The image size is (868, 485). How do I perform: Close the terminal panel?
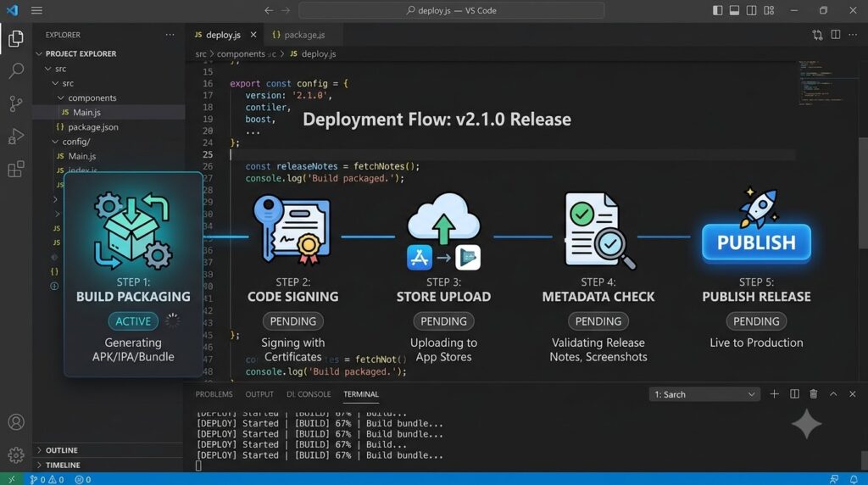[853, 393]
